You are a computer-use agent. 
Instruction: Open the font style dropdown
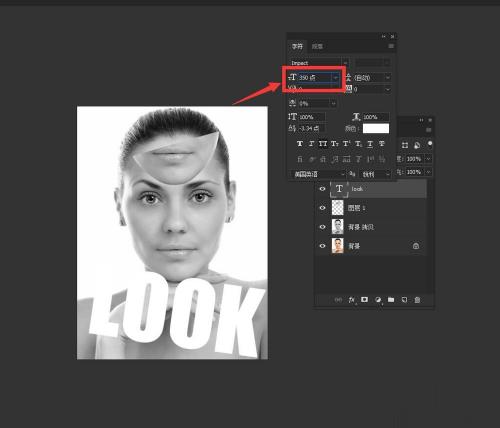(x=387, y=63)
